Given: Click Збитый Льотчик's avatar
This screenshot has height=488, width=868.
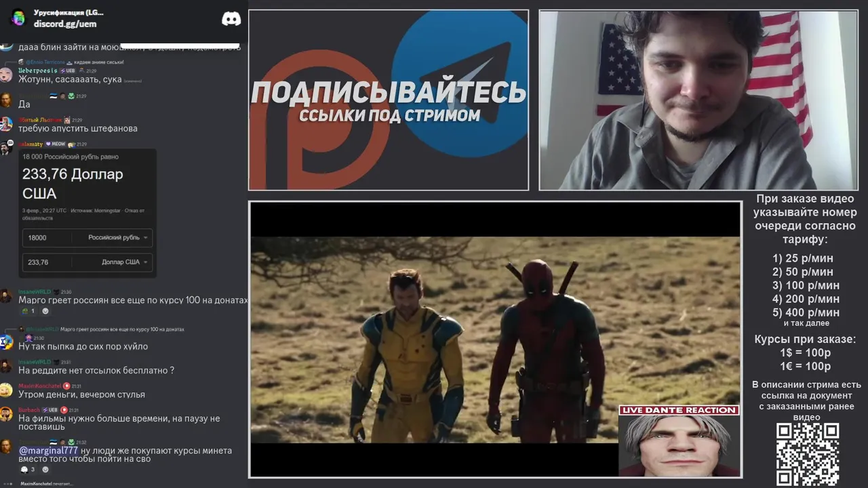Looking at the screenshot, I should (6, 124).
